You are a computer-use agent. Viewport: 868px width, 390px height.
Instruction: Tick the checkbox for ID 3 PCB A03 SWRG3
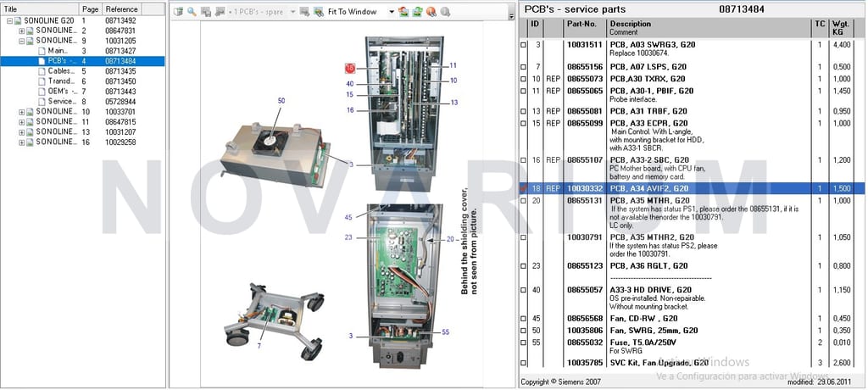(524, 46)
